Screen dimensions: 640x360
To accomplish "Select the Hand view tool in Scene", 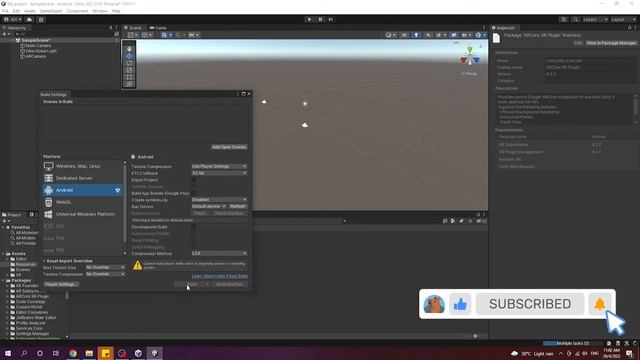I will tap(129, 49).
